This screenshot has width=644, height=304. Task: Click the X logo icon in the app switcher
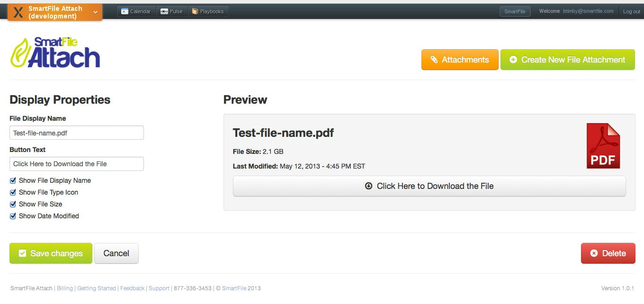tap(18, 13)
